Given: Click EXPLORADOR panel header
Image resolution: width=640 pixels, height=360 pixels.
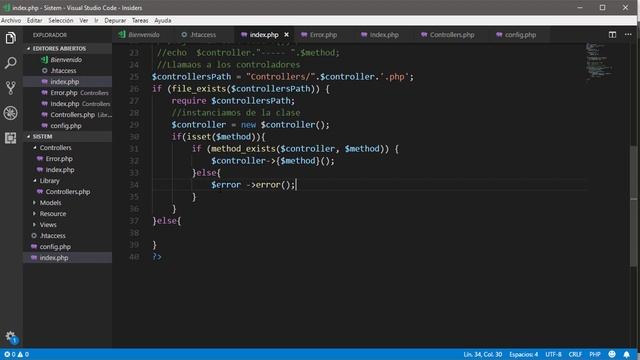Looking at the screenshot, I should (x=50, y=35).
